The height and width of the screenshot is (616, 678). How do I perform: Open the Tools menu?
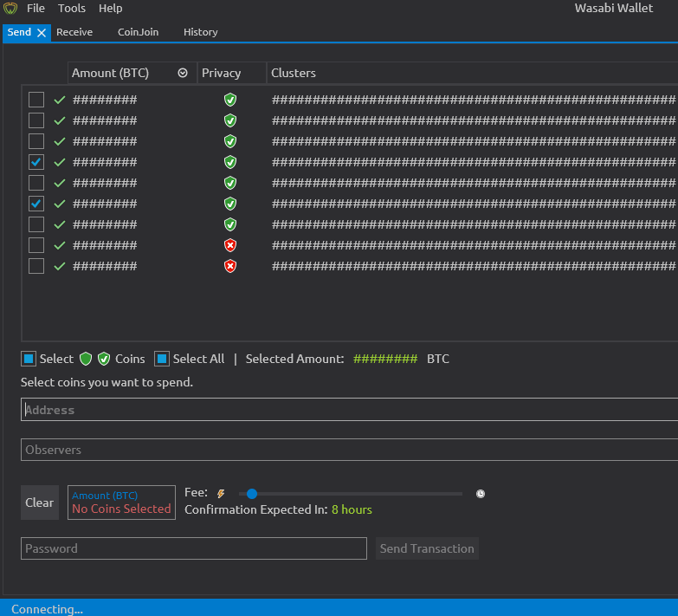pyautogui.click(x=72, y=8)
